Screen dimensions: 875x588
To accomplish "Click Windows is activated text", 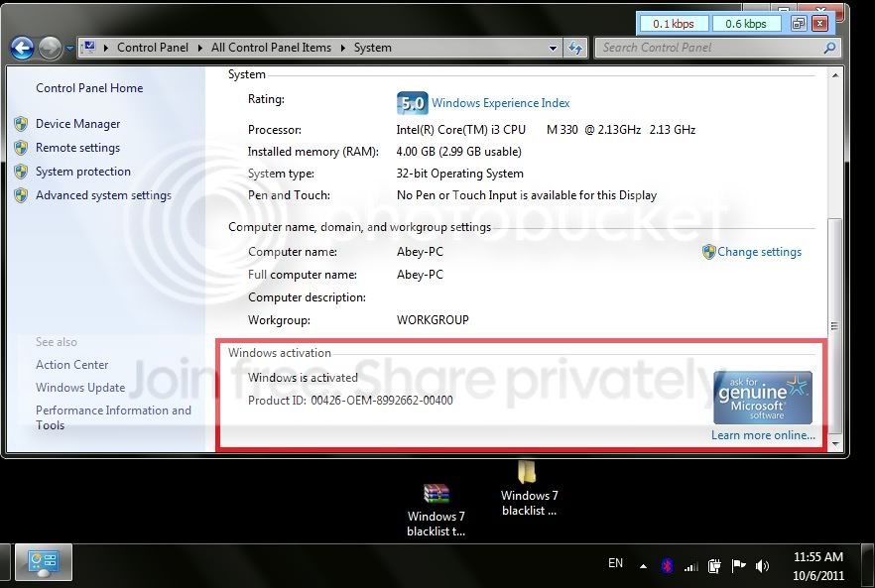I will pos(303,378).
